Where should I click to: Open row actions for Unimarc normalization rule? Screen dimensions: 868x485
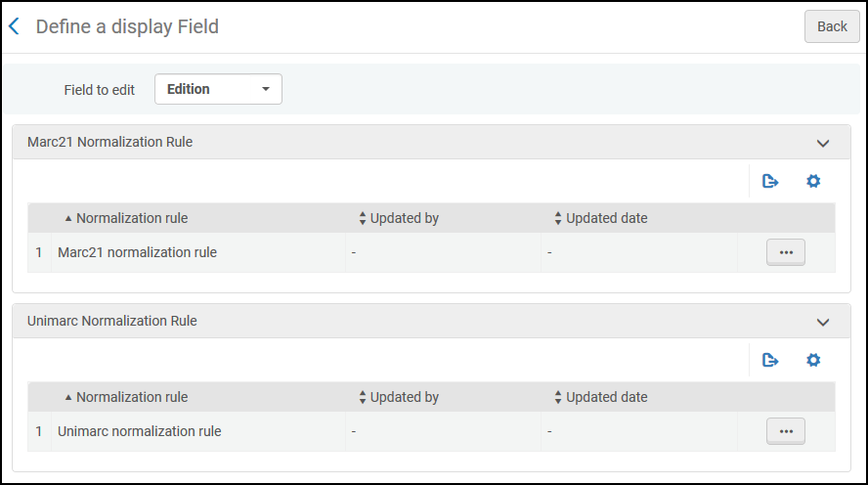coord(786,431)
